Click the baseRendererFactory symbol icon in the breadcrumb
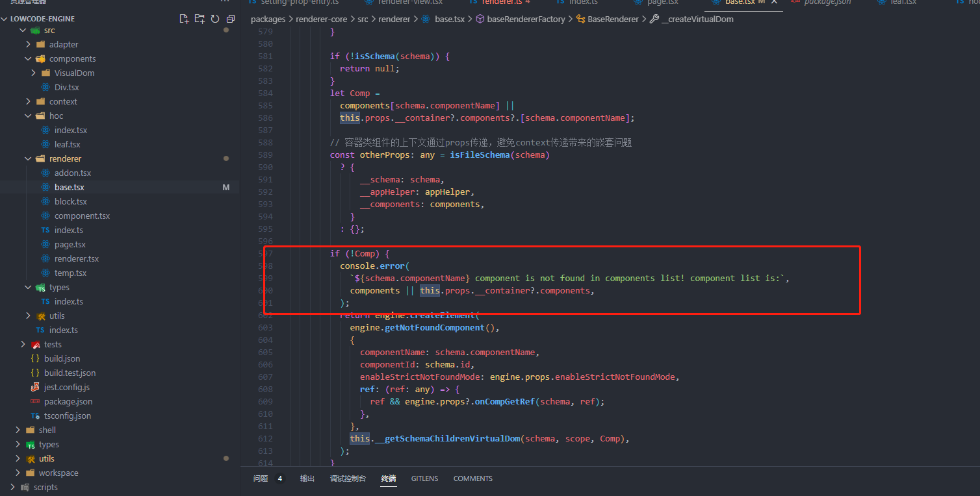 (479, 19)
